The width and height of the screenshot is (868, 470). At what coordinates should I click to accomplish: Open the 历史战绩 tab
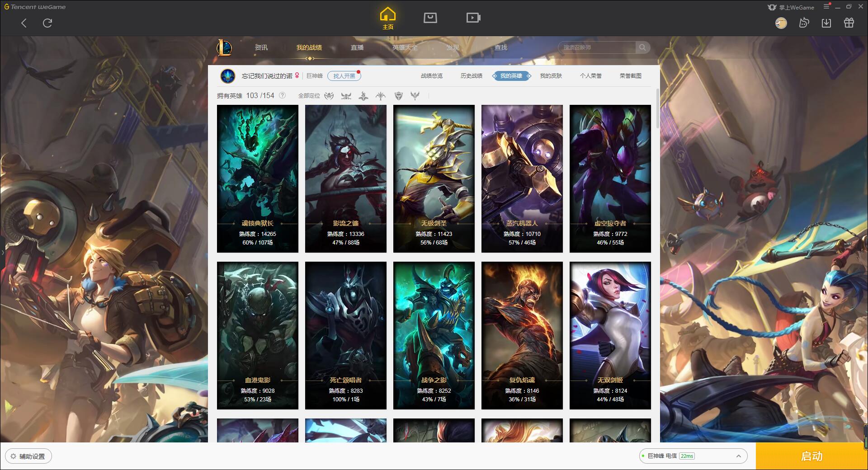tap(472, 76)
